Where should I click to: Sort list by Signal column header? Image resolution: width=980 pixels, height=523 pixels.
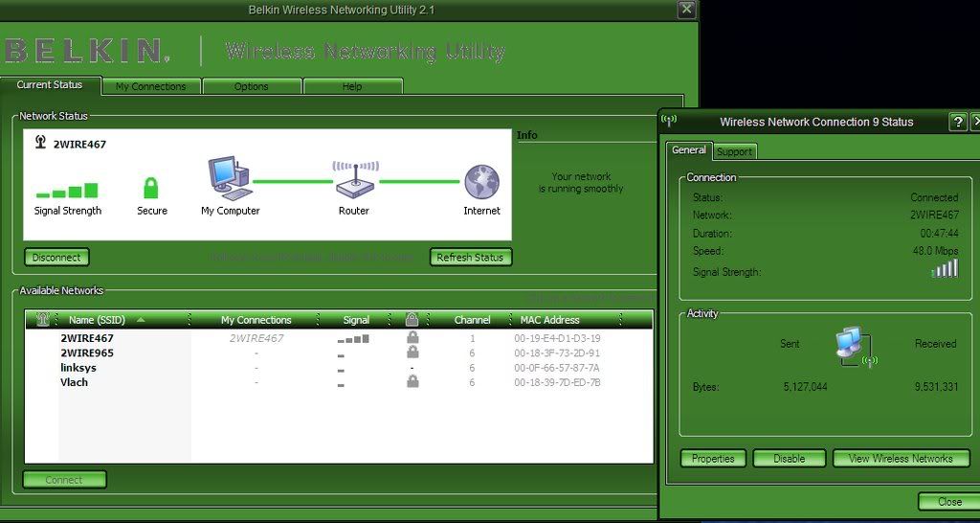[355, 320]
